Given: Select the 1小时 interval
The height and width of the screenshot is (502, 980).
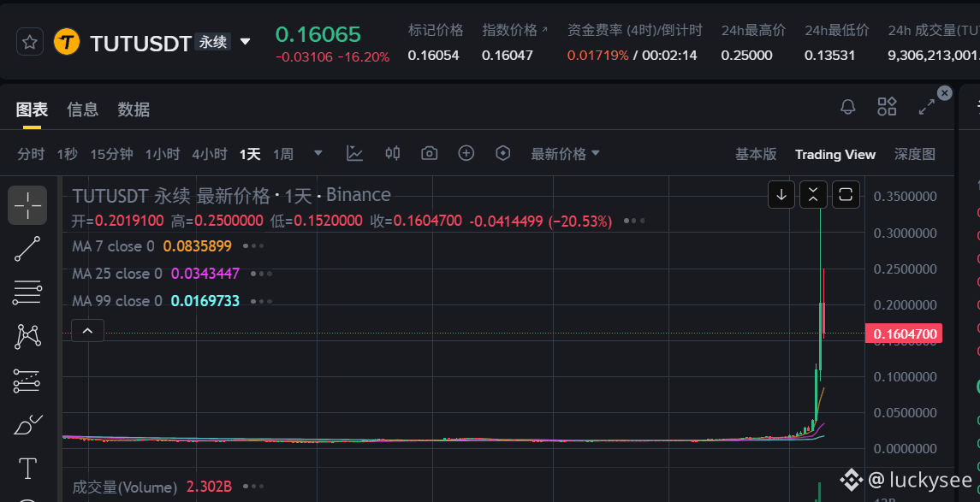Looking at the screenshot, I should point(163,154).
